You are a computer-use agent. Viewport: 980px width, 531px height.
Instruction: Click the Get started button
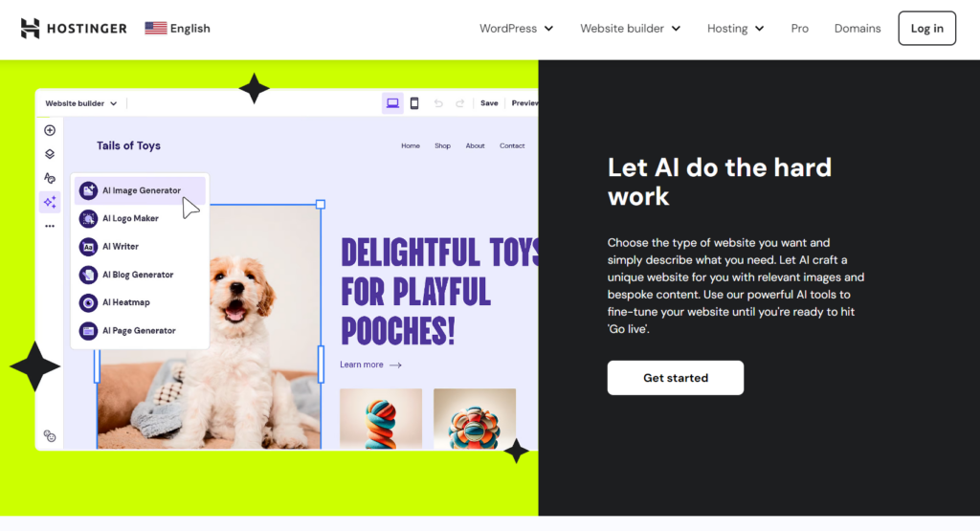pyautogui.click(x=676, y=377)
